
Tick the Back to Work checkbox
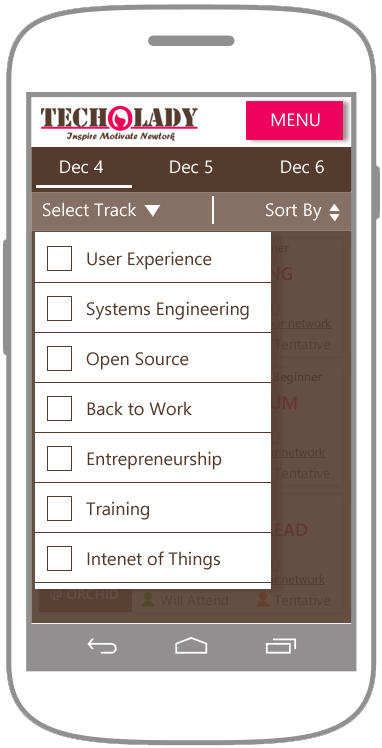click(60, 408)
